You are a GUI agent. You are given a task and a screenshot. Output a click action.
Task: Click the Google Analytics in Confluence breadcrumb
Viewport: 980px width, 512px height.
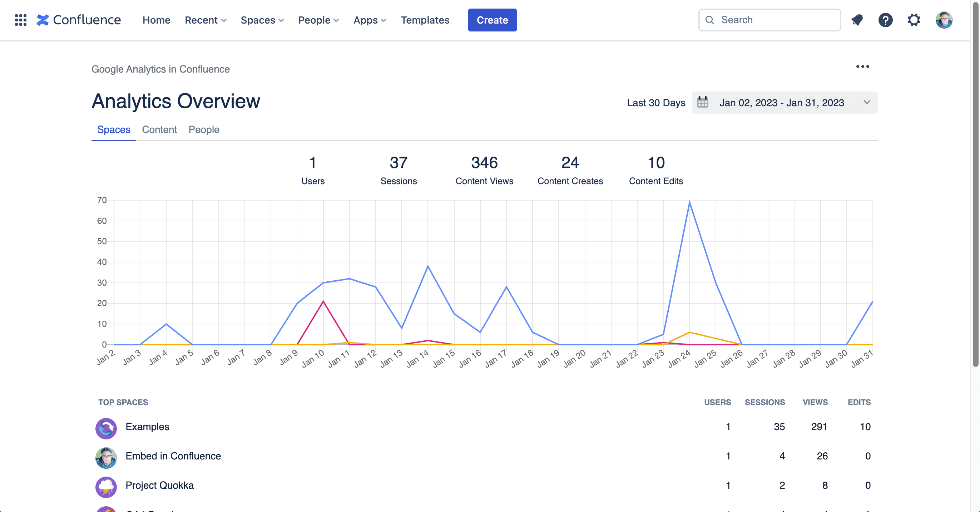pos(160,69)
